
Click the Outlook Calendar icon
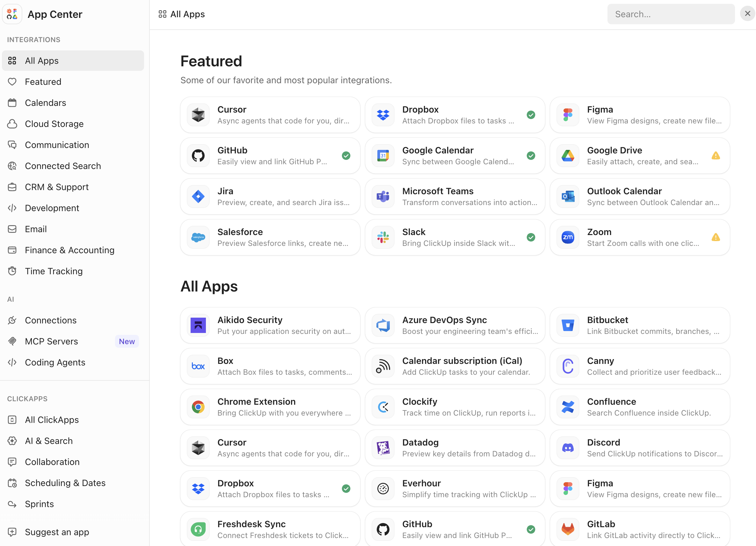click(568, 196)
